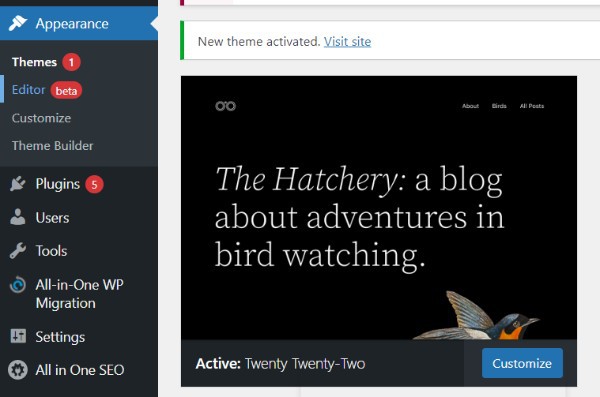Click the 'Active: Twenty Twenty-Two' theme label
This screenshot has width=600, height=397.
[280, 363]
